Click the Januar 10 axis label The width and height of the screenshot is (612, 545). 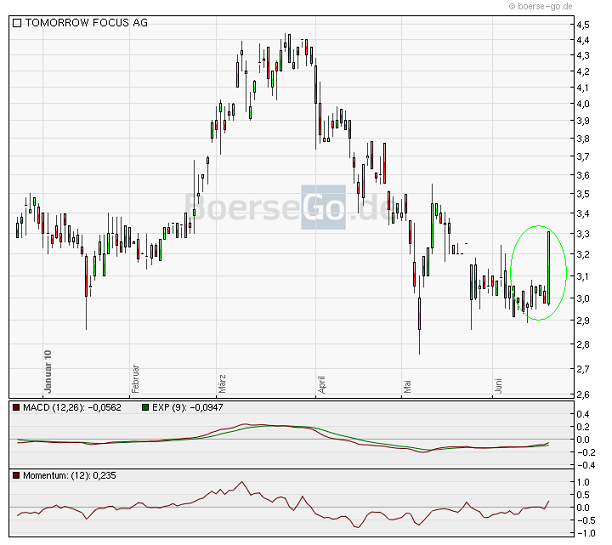[48, 372]
